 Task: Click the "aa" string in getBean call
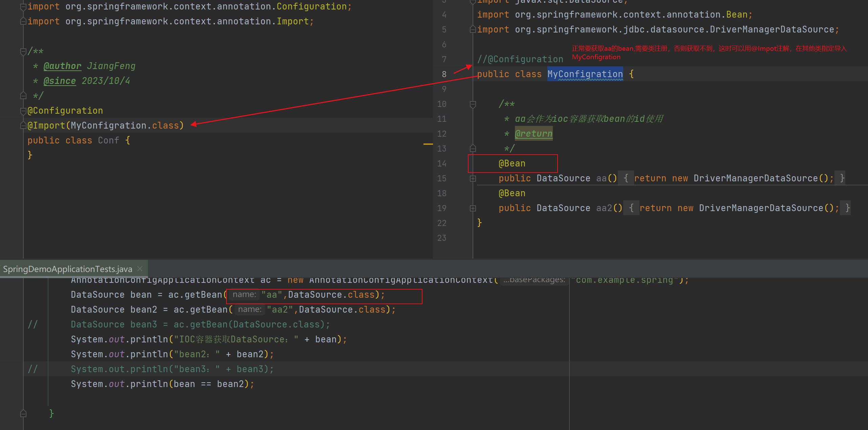pos(272,295)
